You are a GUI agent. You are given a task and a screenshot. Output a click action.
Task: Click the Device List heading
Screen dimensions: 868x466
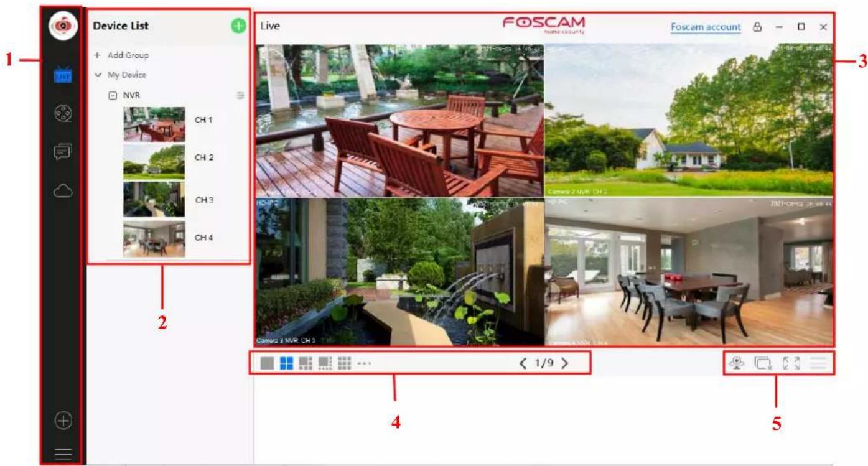121,26
